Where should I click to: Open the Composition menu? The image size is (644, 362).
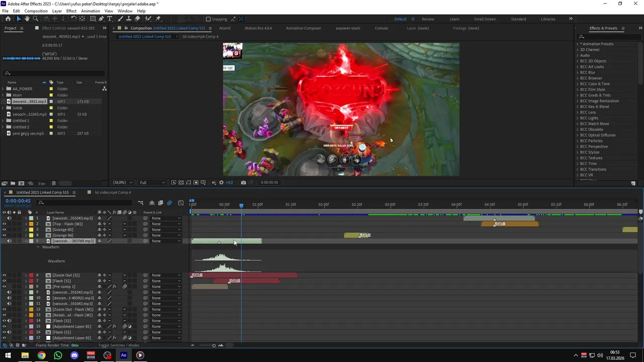[x=36, y=11]
